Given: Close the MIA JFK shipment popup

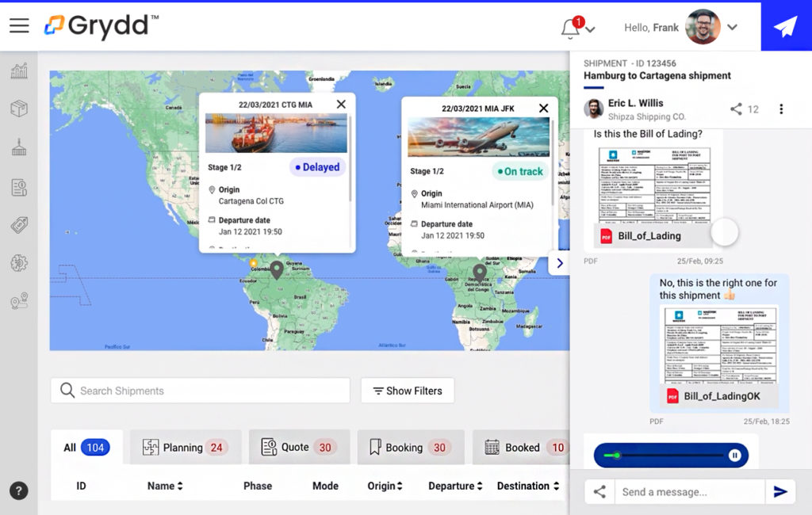Looking at the screenshot, I should pyautogui.click(x=543, y=108).
